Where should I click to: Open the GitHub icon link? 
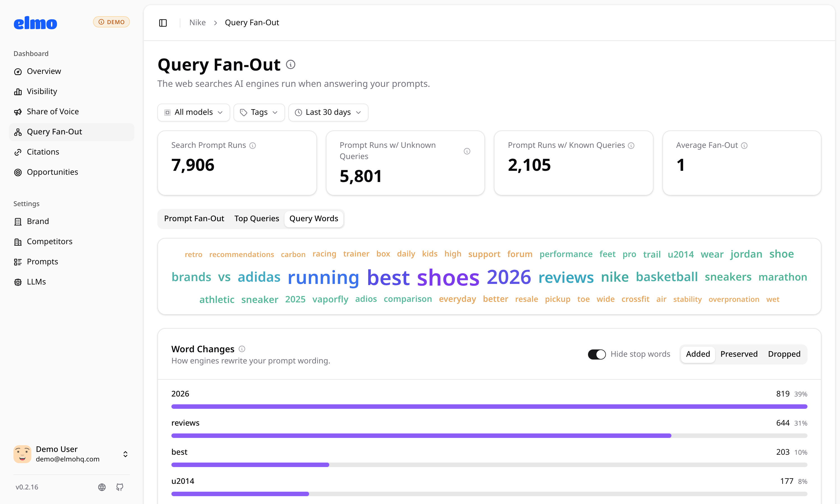point(120,487)
